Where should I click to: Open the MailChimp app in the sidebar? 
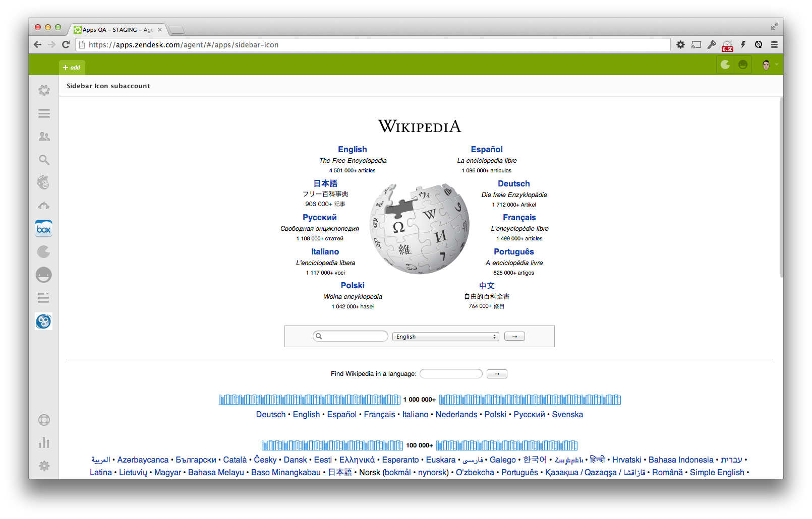[44, 183]
